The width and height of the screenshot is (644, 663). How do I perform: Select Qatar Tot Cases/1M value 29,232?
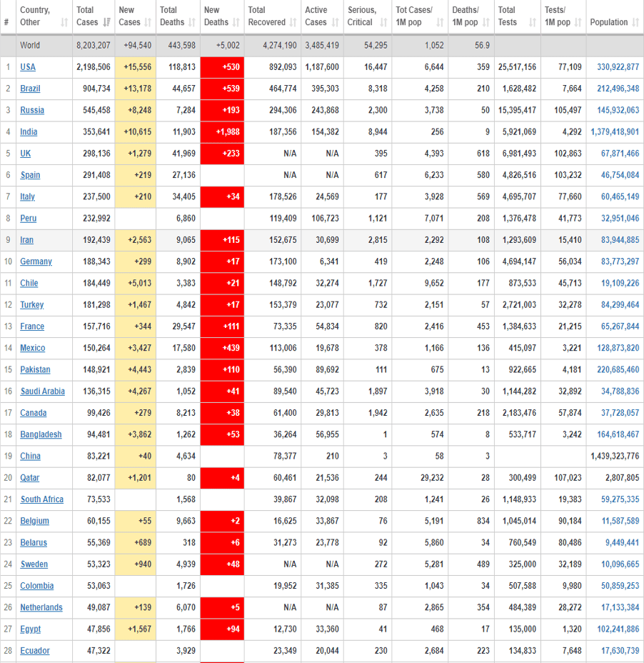coord(432,477)
